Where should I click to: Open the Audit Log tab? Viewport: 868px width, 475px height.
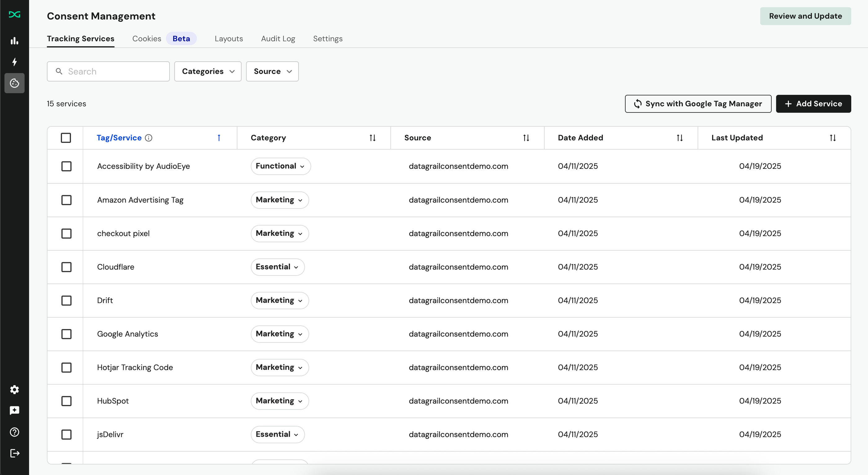[278, 39]
